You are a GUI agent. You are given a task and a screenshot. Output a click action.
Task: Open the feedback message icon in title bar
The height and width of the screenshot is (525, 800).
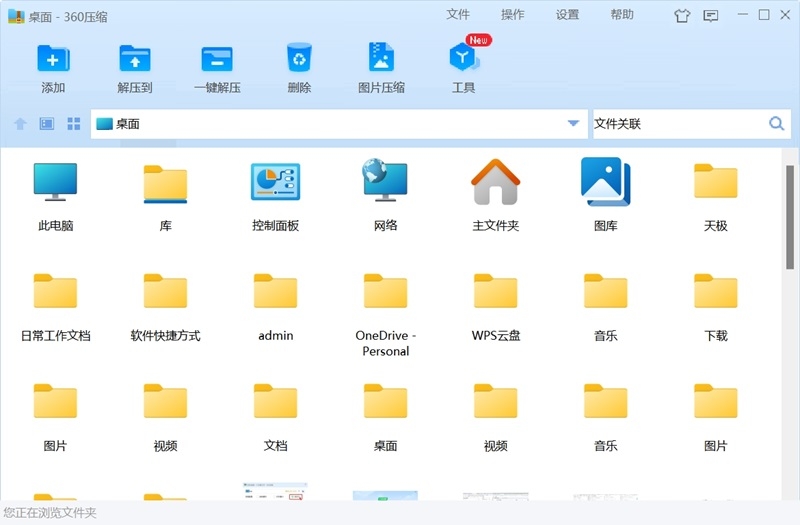pos(711,16)
